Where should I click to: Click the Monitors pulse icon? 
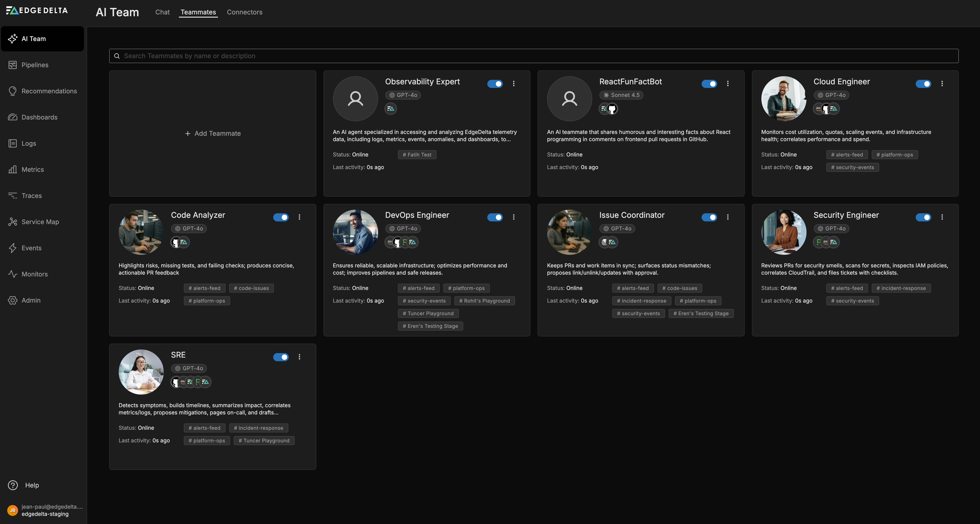tap(13, 274)
